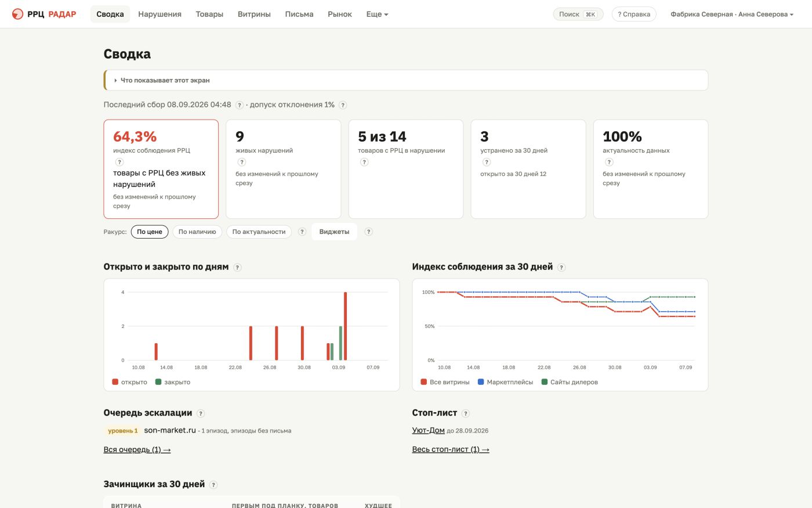
Task: Click the Поиск search field
Action: point(578,14)
